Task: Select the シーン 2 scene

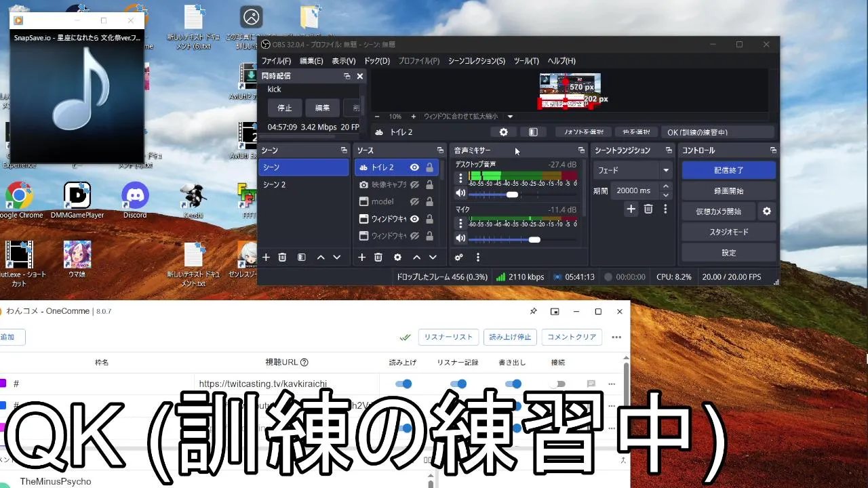Action: point(304,184)
